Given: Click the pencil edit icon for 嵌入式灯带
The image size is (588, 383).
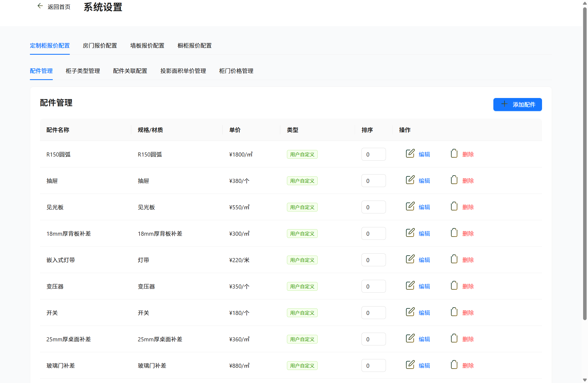Looking at the screenshot, I should click(x=410, y=259).
